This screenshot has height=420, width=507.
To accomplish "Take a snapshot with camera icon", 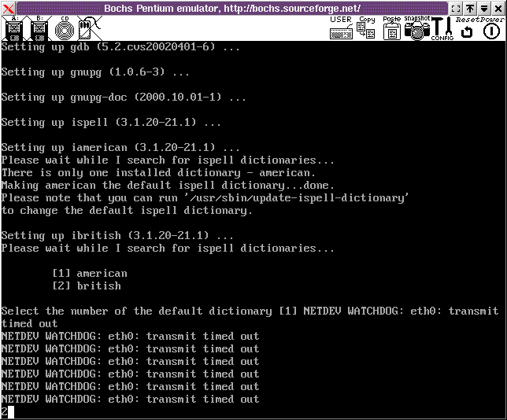I will pyautogui.click(x=417, y=29).
